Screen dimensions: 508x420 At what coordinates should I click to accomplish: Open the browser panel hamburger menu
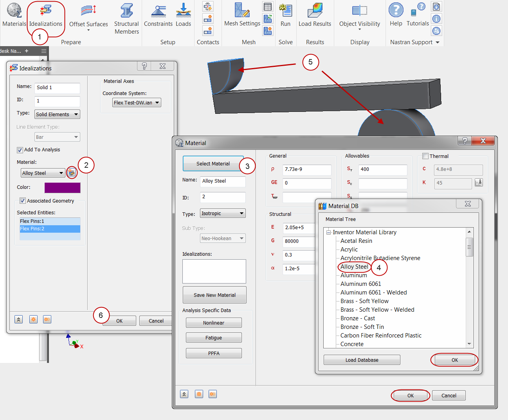pos(44,51)
